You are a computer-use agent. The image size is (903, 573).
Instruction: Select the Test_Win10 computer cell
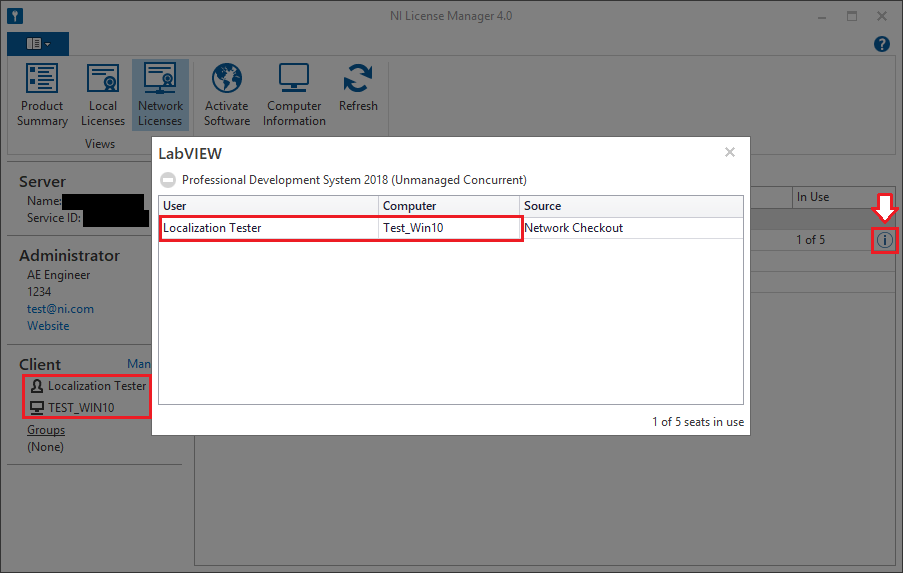(449, 228)
